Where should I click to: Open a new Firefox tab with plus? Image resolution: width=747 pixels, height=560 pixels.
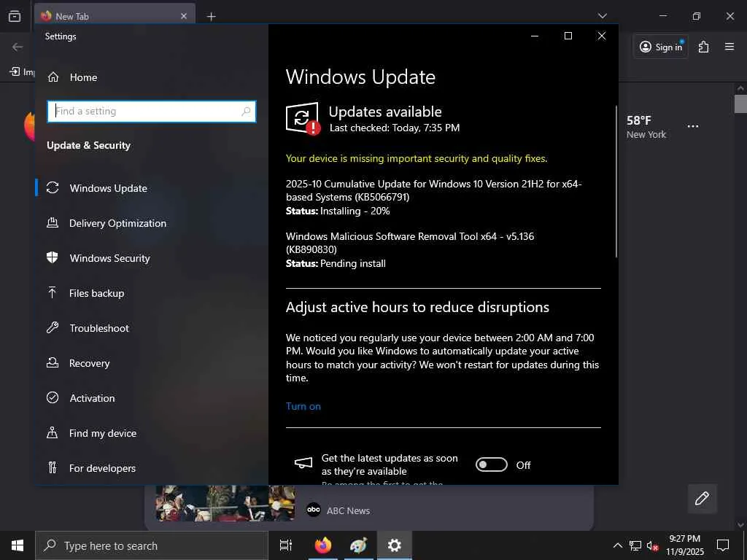coord(211,17)
